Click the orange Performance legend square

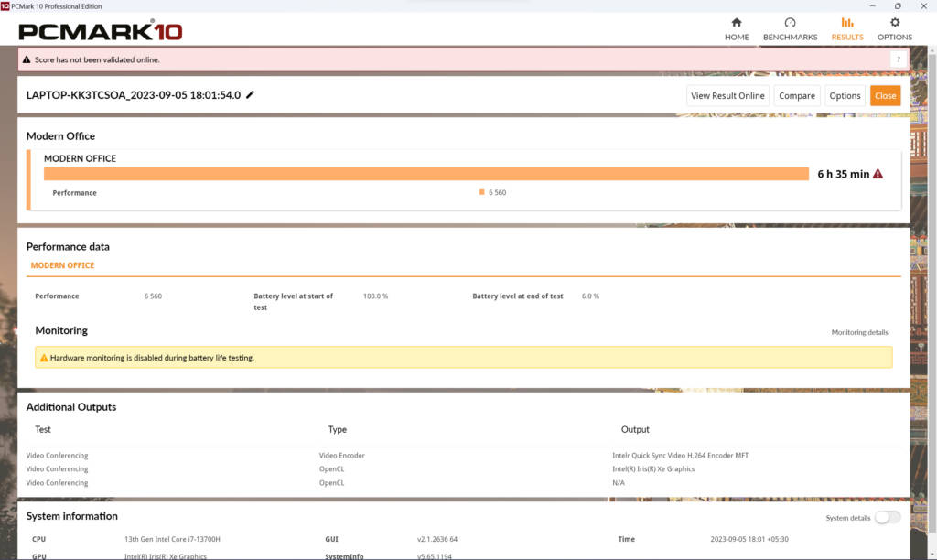(481, 192)
